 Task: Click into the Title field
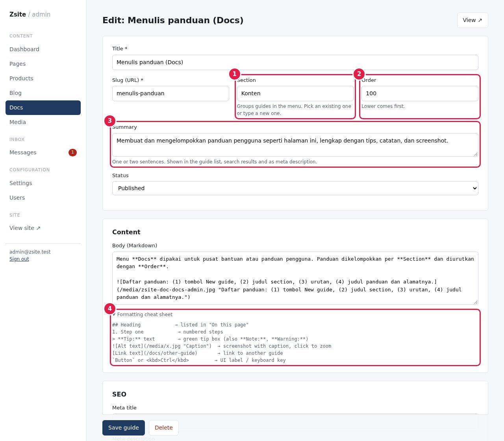[x=295, y=62]
